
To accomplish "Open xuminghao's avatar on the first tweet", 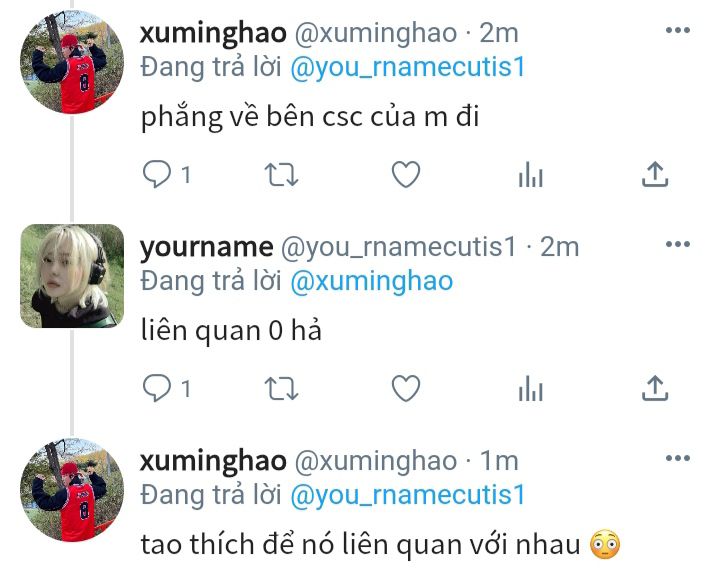I will (x=72, y=62).
